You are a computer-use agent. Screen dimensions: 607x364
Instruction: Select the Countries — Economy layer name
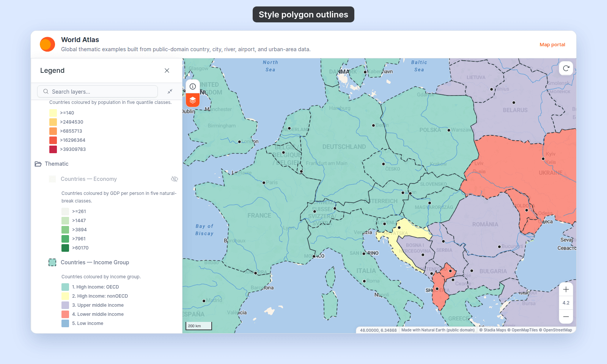coord(88,179)
